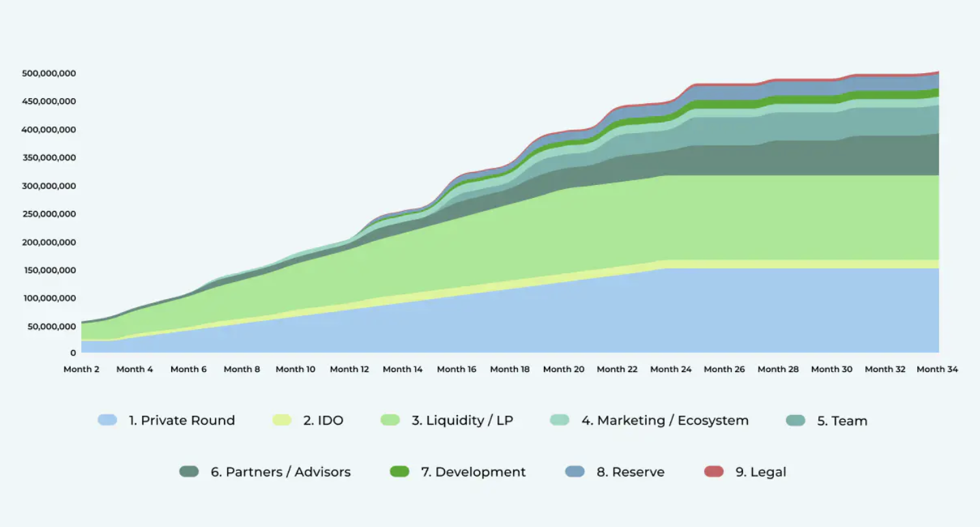Screen dimensions: 980x527
Task: Select the Month 24 axis label
Action: 670,369
